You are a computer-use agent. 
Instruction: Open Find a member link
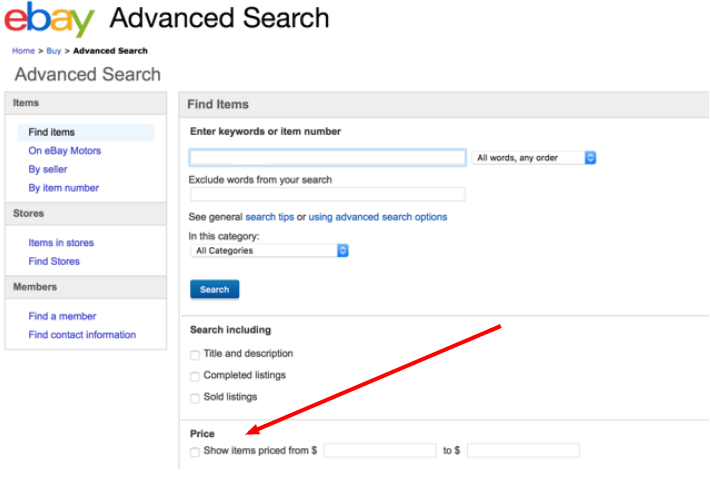62,316
